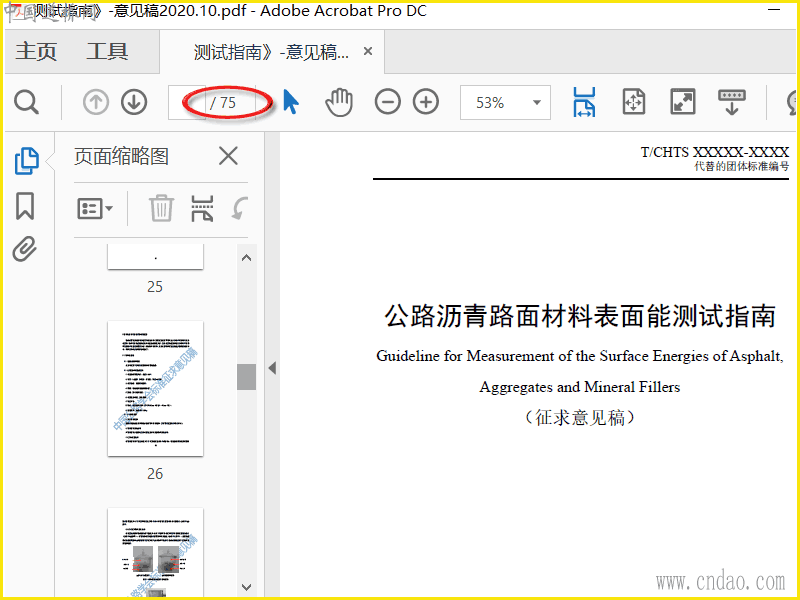Click the 页面缩略图 panel heading
This screenshot has height=600, width=800.
121,156
